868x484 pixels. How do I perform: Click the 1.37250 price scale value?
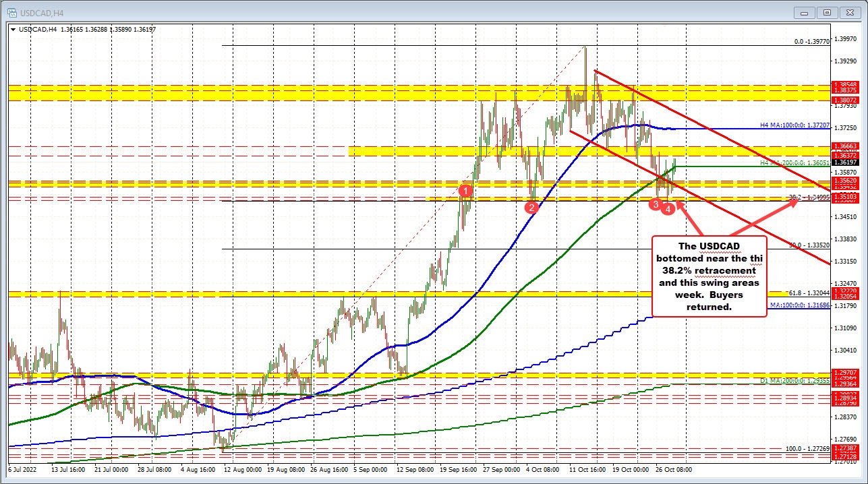coord(844,127)
